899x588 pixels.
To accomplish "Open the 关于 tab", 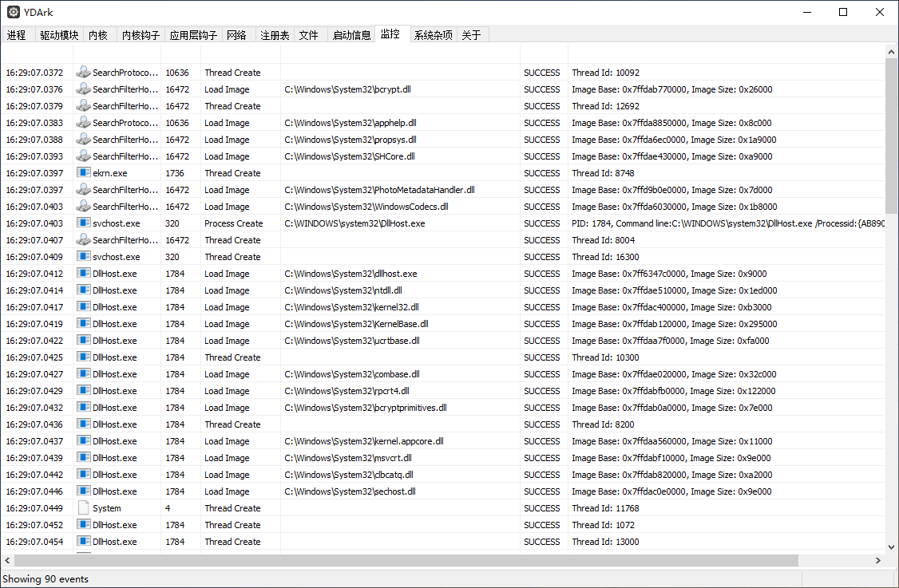I will coord(471,35).
